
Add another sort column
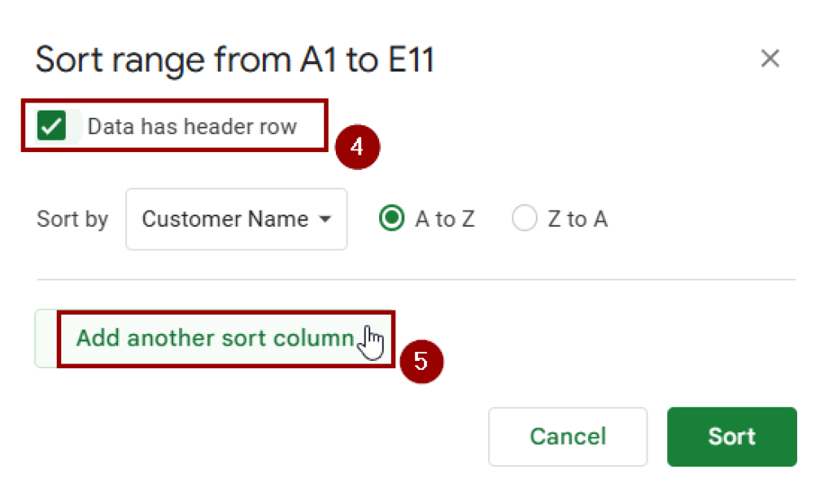pos(216,338)
